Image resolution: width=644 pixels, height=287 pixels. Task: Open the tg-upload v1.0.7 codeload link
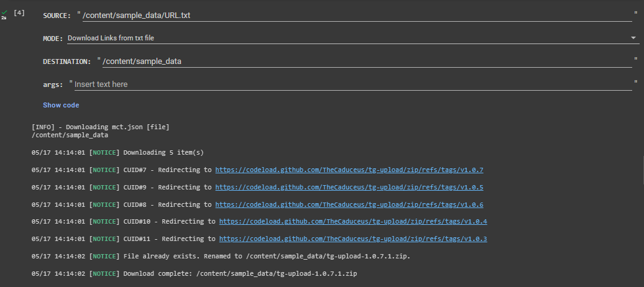(349, 170)
